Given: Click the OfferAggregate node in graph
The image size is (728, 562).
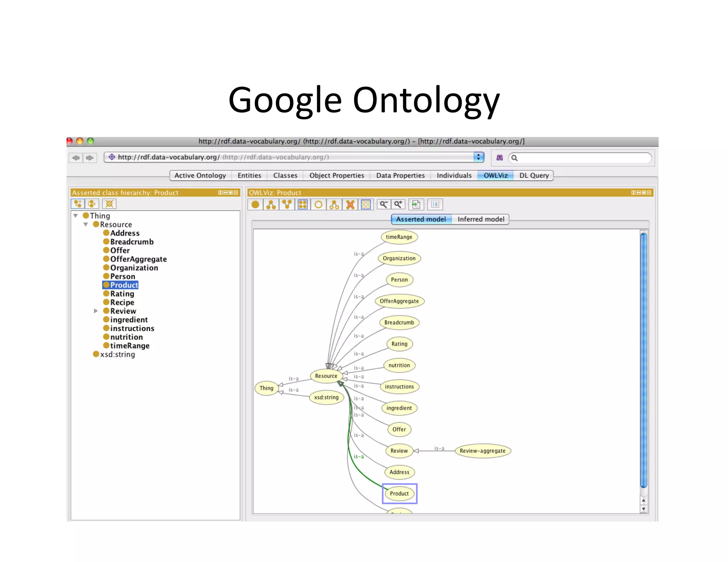Looking at the screenshot, I should click(x=400, y=301).
